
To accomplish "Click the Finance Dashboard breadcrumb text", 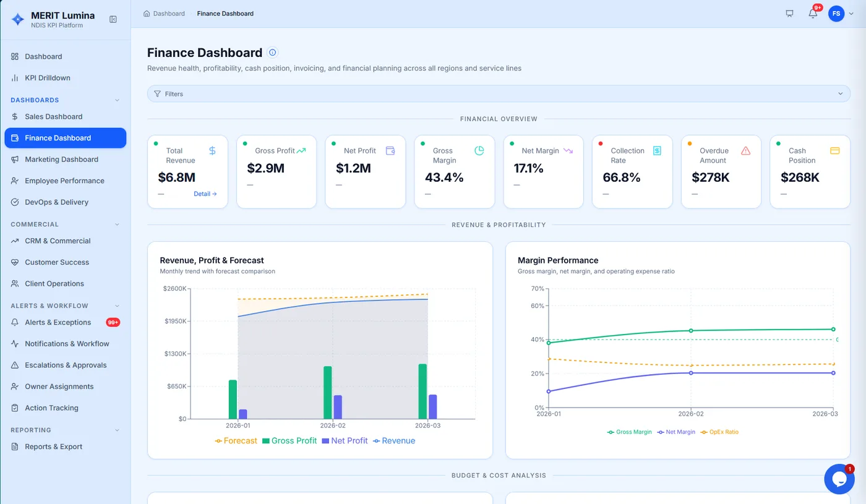I will click(x=225, y=14).
